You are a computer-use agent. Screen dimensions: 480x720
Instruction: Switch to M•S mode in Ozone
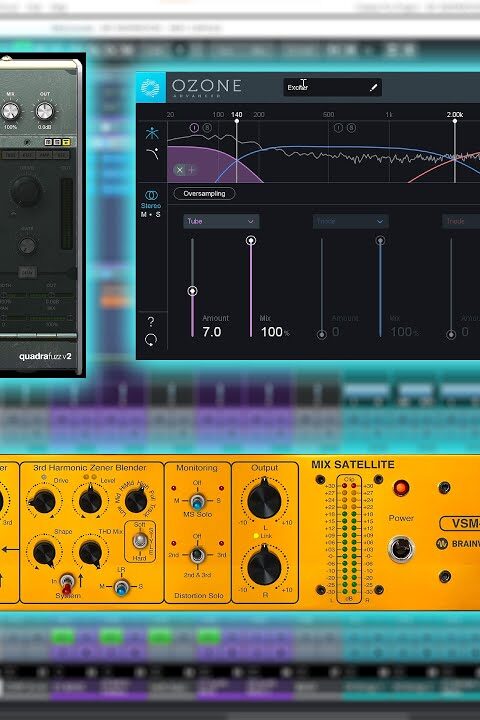click(151, 214)
